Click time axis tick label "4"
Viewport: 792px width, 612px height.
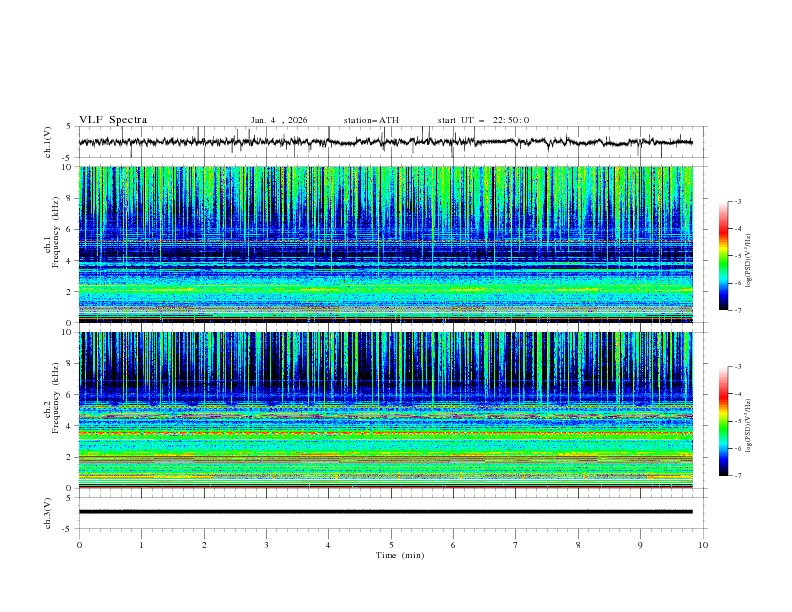click(328, 545)
